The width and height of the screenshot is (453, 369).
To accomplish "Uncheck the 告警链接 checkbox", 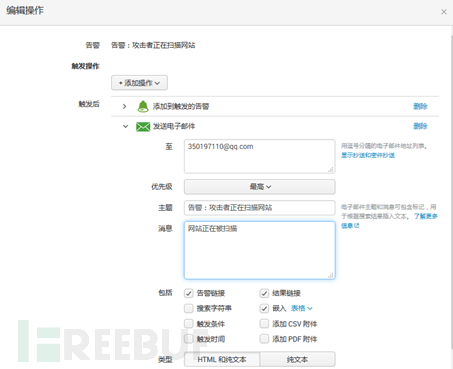I will (x=189, y=293).
